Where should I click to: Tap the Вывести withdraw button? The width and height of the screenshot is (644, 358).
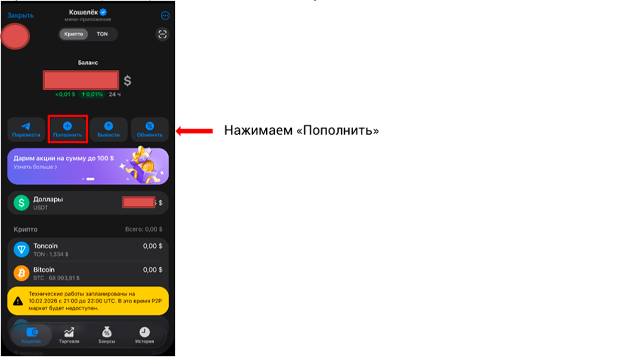pos(109,130)
